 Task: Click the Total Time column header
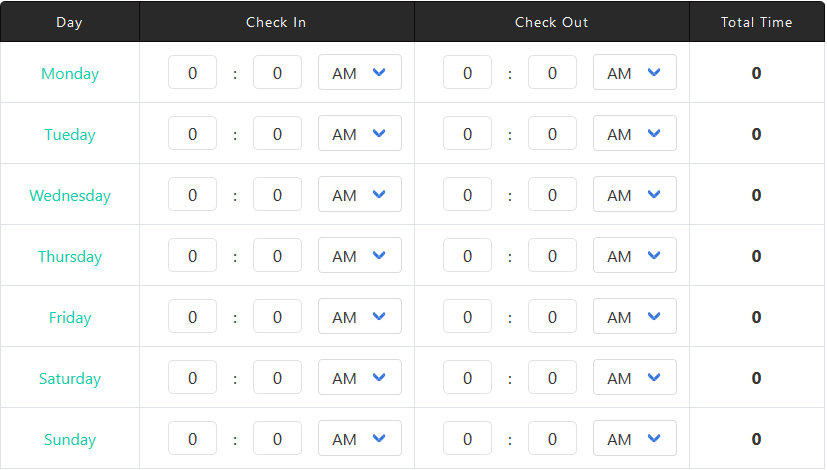click(x=756, y=22)
